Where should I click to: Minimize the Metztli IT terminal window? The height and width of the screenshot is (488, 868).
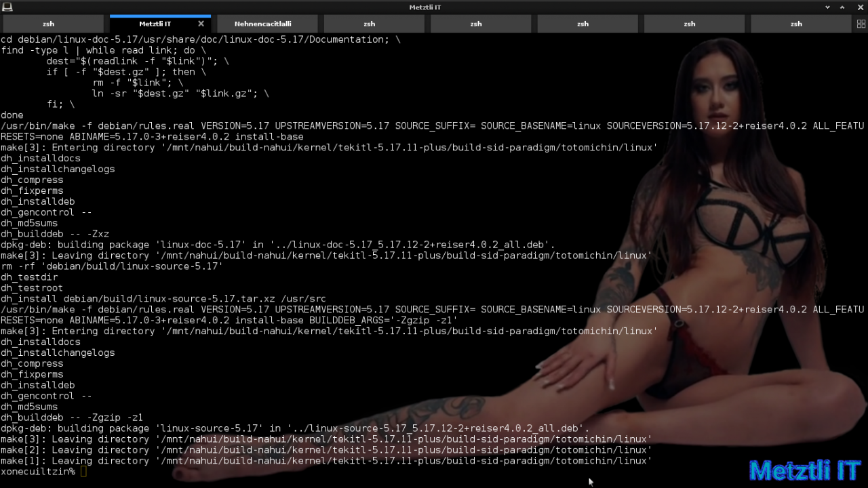tap(827, 7)
